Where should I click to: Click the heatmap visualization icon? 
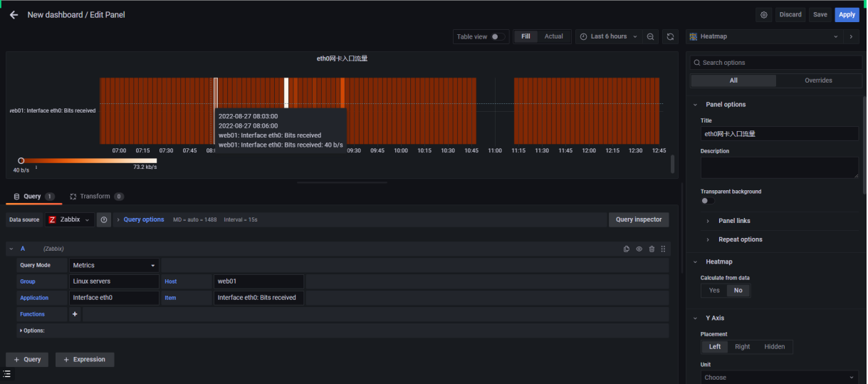[x=693, y=36]
